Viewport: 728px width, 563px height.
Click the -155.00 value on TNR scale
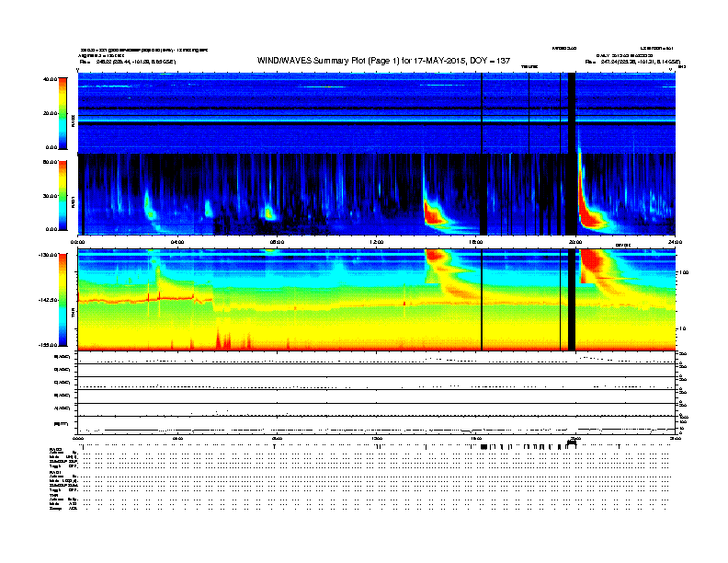click(48, 345)
